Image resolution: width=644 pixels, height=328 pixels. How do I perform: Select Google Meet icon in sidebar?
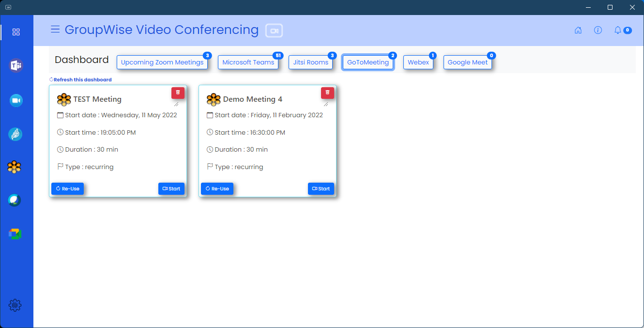coord(15,234)
